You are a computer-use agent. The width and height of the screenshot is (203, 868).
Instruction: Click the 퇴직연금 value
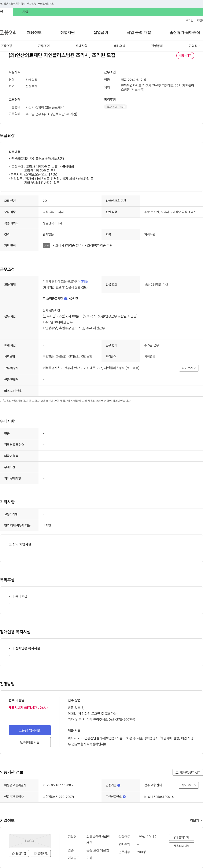(x=150, y=356)
